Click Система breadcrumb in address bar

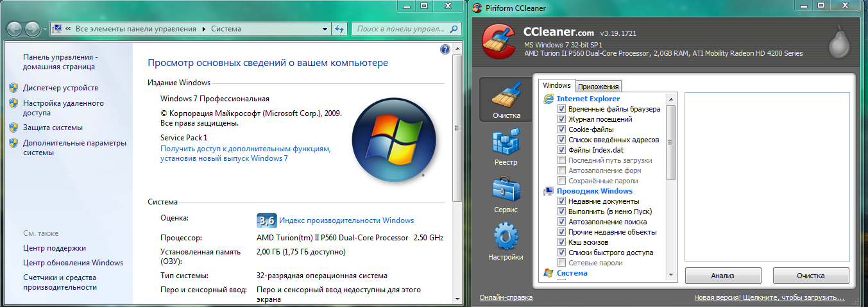pyautogui.click(x=226, y=29)
